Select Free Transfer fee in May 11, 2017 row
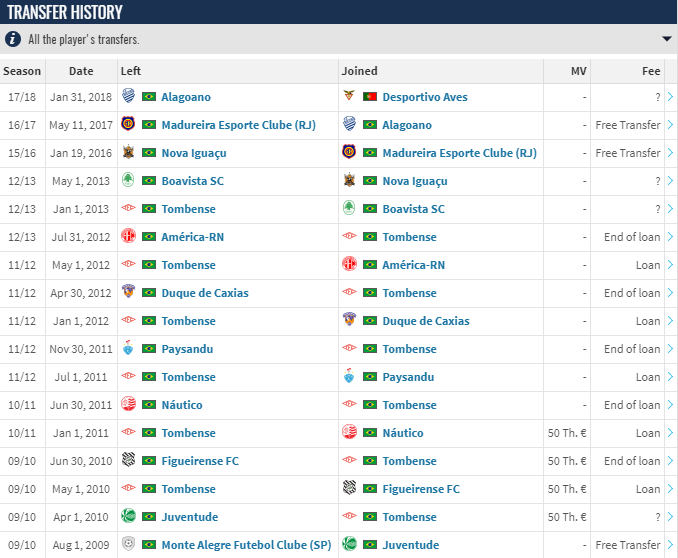Viewport: 678px width, 558px height. (x=628, y=125)
